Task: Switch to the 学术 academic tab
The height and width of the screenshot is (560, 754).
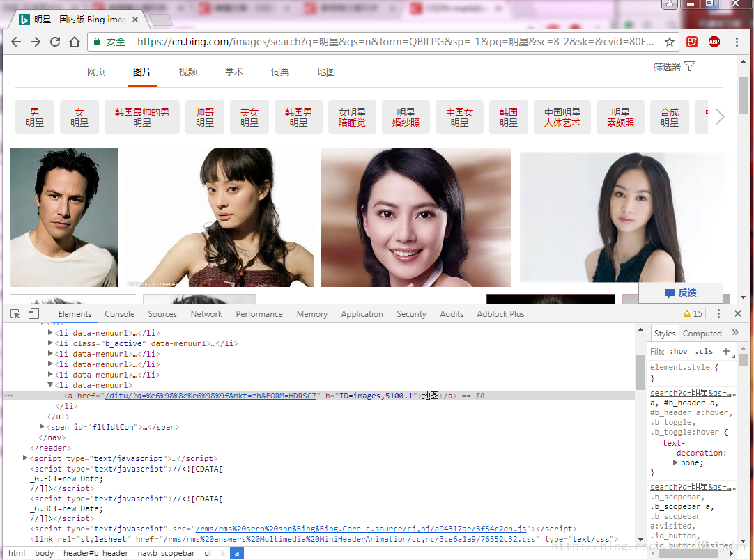Action: pos(233,72)
